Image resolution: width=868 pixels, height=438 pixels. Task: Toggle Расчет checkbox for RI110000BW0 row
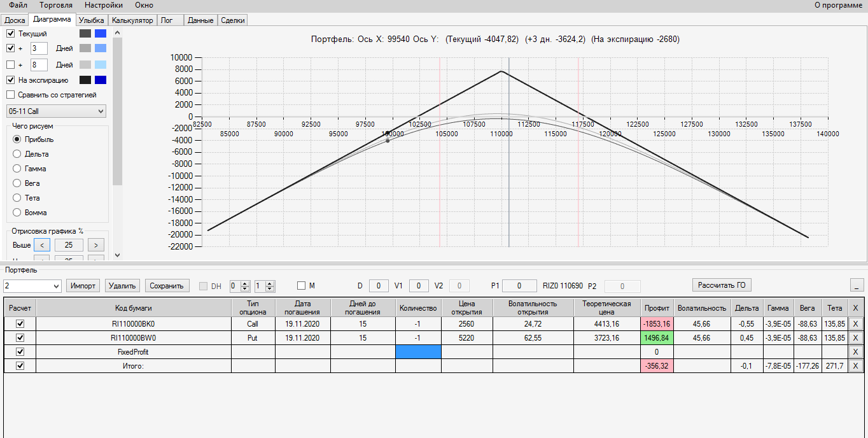point(20,337)
